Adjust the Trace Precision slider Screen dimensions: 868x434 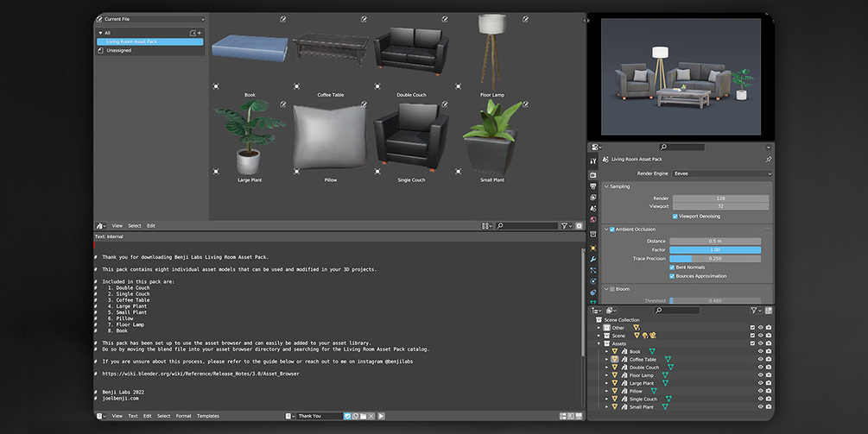pyautogui.click(x=714, y=259)
